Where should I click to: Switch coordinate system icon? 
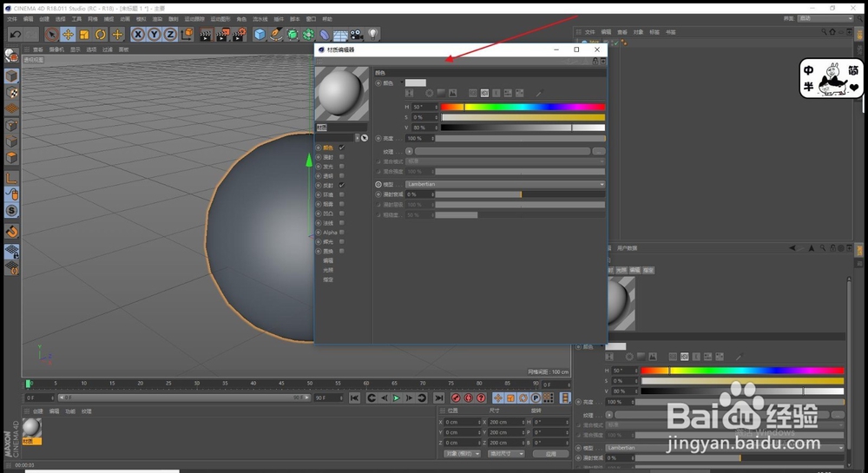[x=187, y=35]
